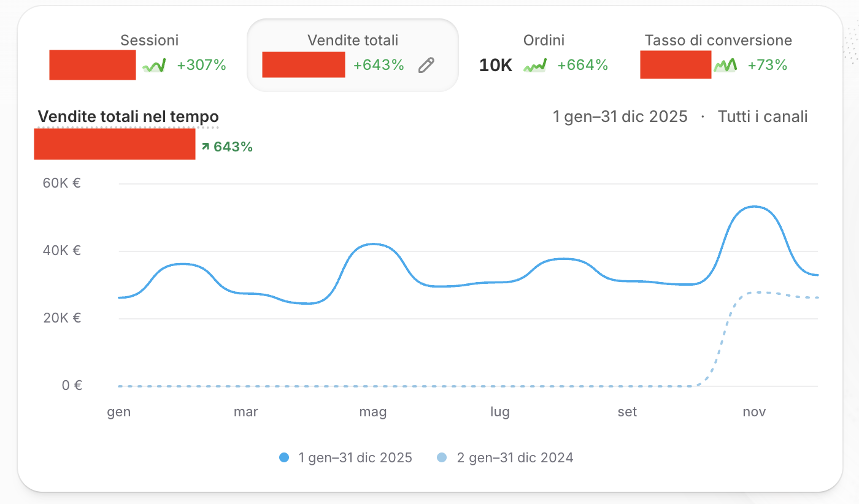Image resolution: width=859 pixels, height=504 pixels.
Task: Click the 20K € axis label
Action: coord(61,318)
